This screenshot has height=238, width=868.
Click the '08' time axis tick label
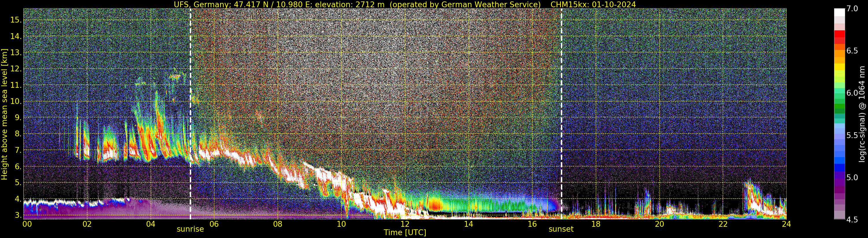tap(278, 224)
